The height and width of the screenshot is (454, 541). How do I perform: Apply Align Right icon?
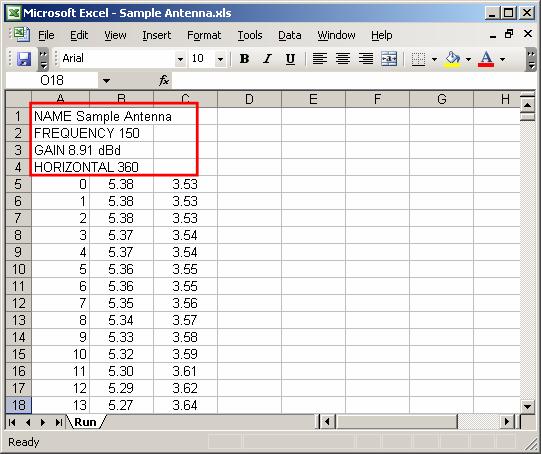[x=366, y=59]
